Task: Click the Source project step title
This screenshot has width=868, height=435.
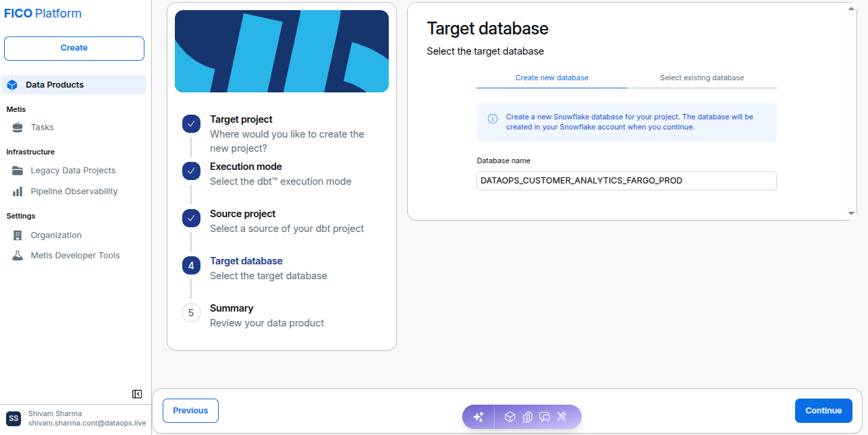Action: coord(243,214)
